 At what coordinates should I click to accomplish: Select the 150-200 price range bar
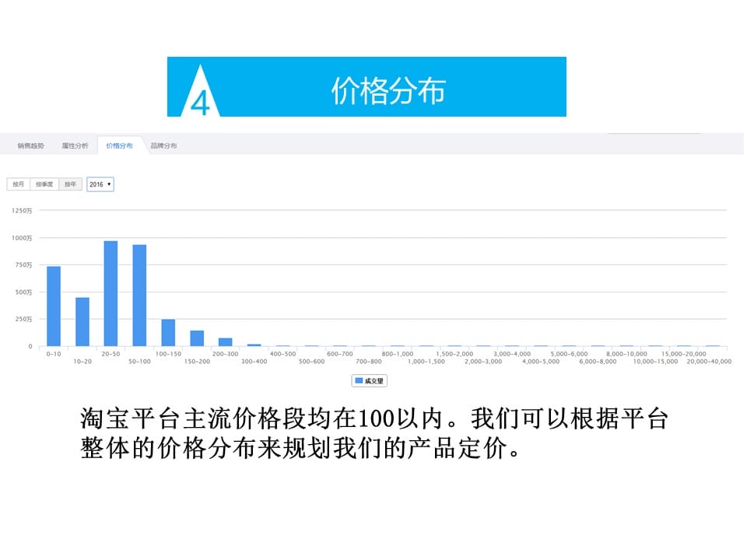pyautogui.click(x=198, y=338)
